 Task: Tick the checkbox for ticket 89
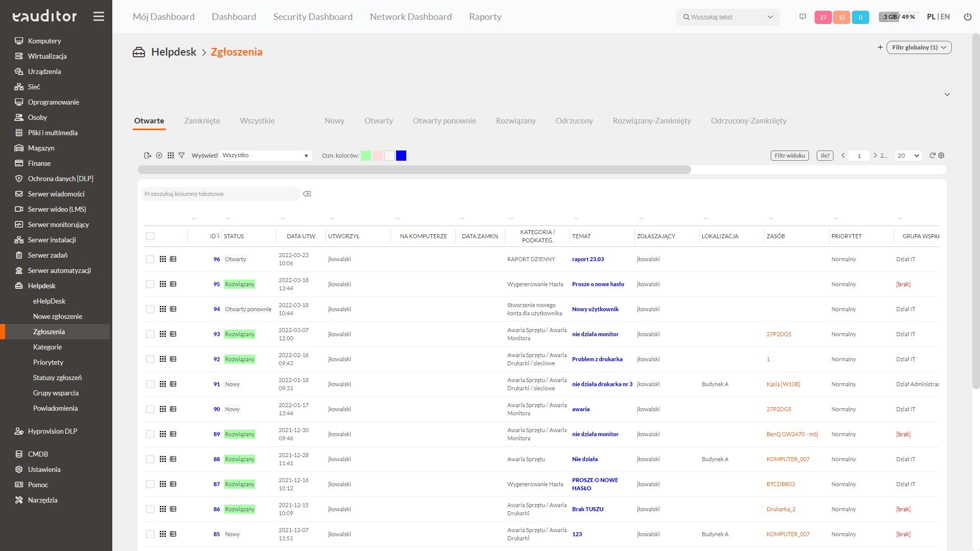150,434
